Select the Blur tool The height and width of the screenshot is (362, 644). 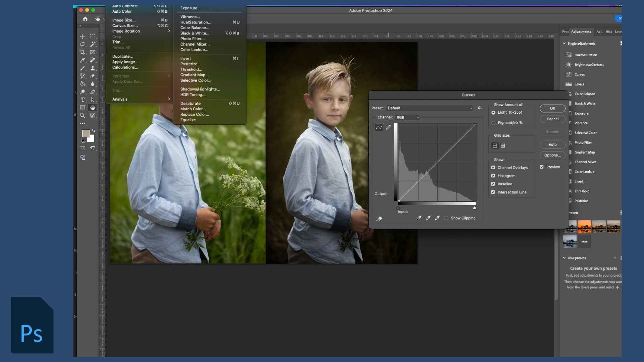click(93, 84)
